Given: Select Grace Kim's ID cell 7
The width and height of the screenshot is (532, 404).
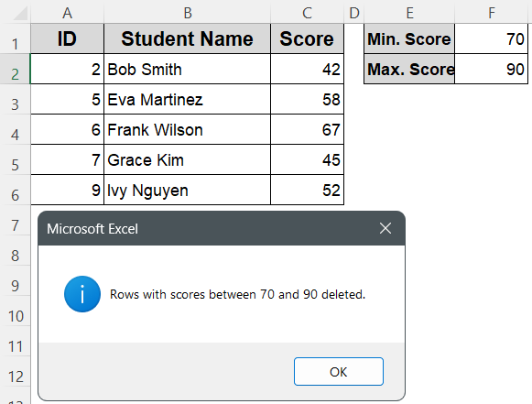Looking at the screenshot, I should click(67, 159).
